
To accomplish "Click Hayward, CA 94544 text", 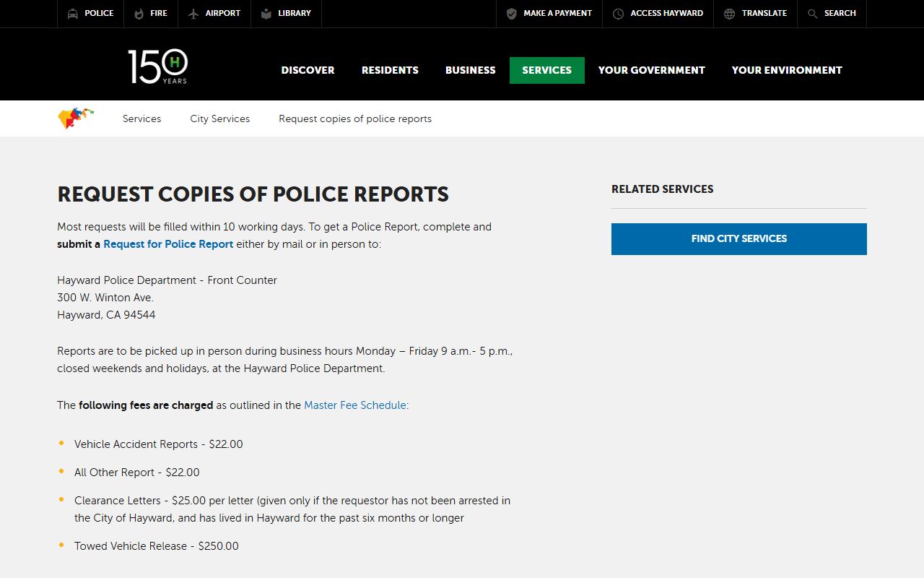I will tap(107, 315).
